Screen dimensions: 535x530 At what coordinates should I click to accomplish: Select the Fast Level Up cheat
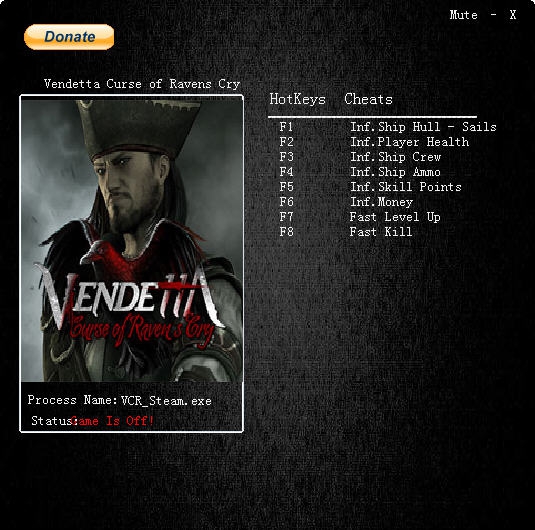click(395, 217)
